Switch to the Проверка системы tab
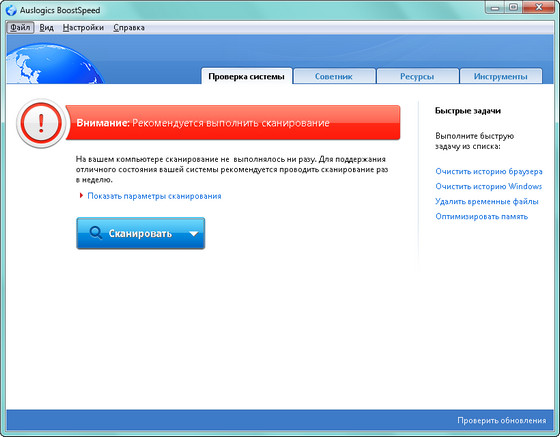Viewport: 560px width, 437px height. pos(246,76)
